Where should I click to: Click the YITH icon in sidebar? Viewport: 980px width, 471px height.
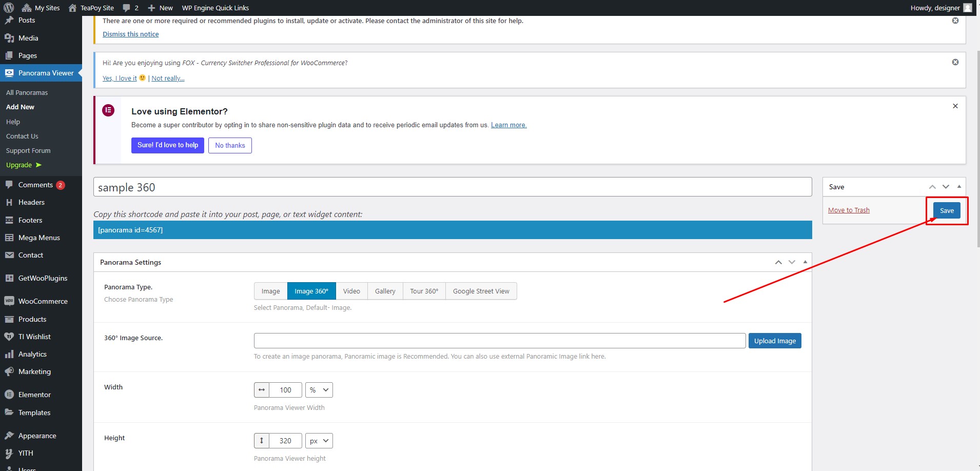coord(9,453)
